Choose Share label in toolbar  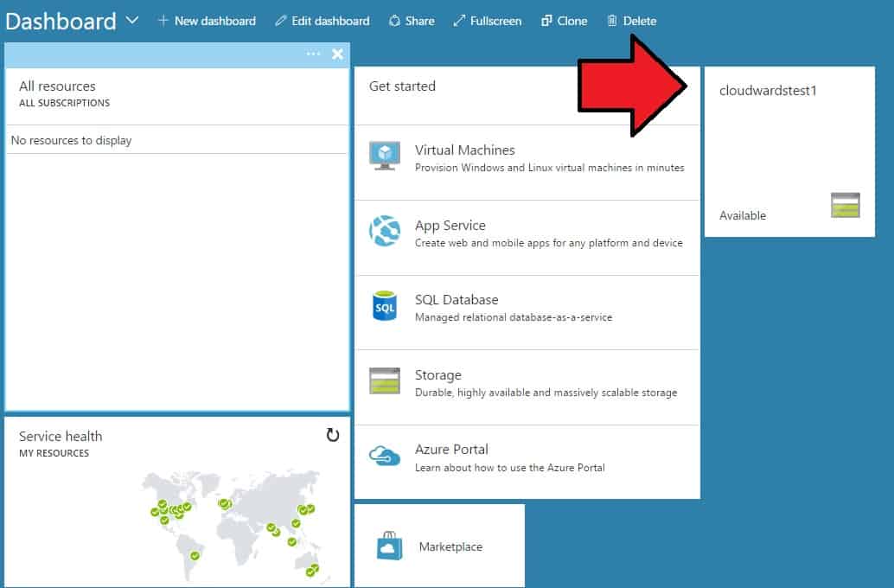[419, 21]
